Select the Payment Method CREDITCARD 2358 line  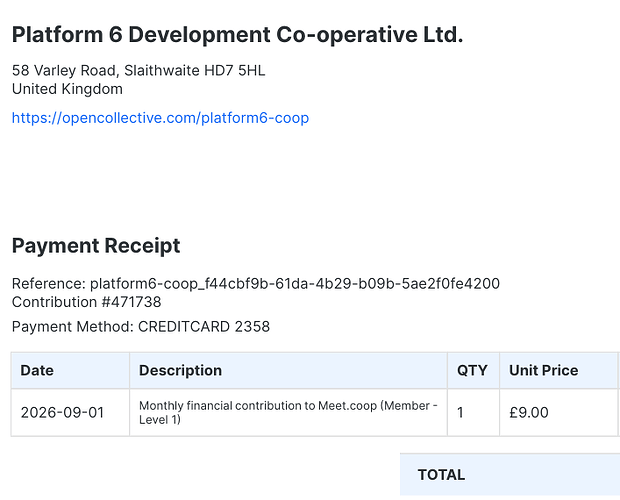tap(141, 326)
